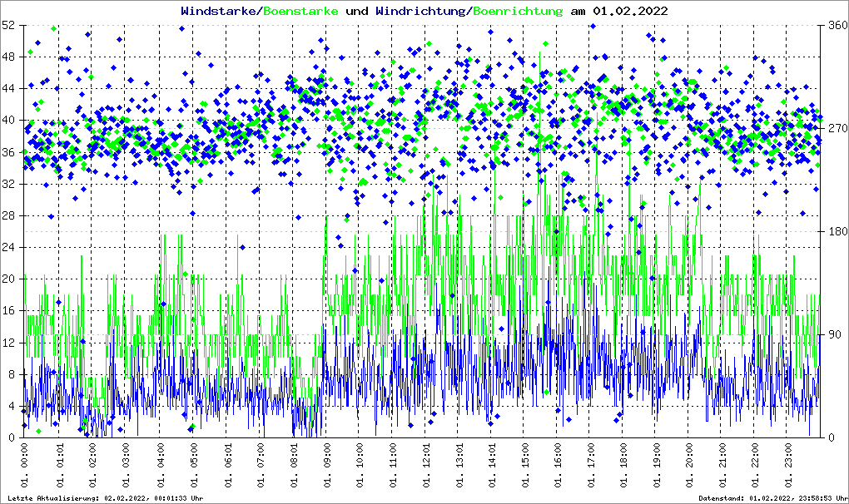The width and height of the screenshot is (849, 504).
Task: Select the 00:00 time axis label
Action: [x=25, y=467]
